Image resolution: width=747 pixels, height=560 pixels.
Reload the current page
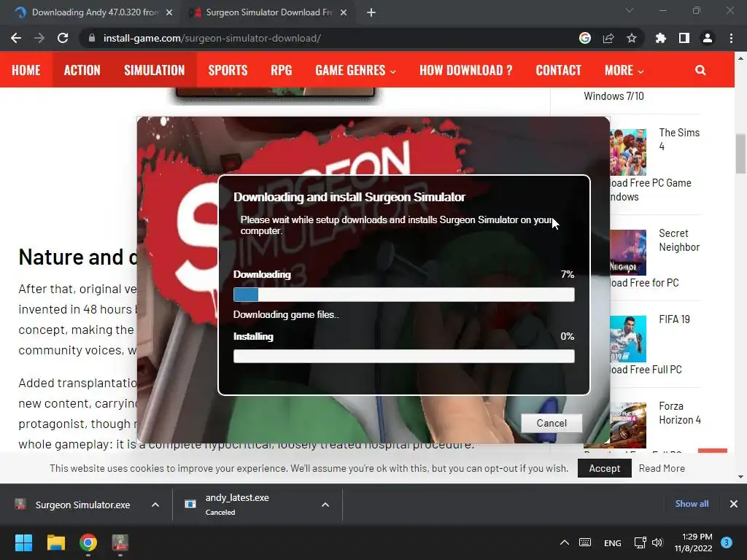[63, 38]
